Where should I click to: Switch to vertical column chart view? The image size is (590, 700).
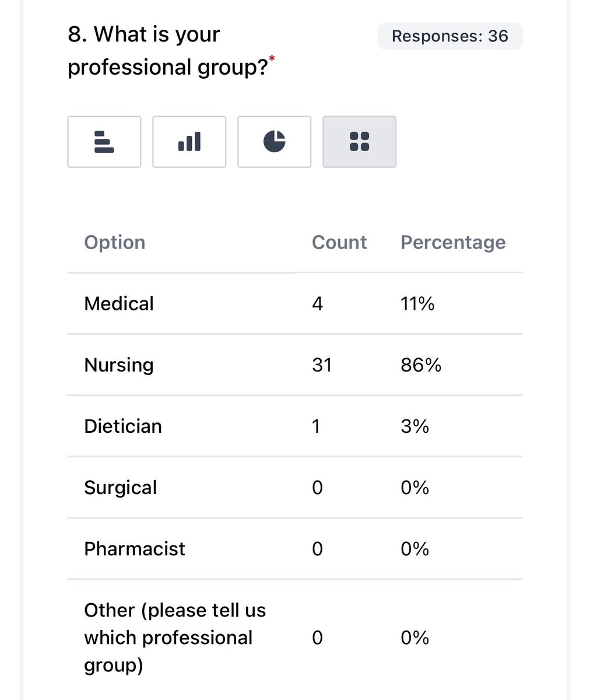[189, 142]
